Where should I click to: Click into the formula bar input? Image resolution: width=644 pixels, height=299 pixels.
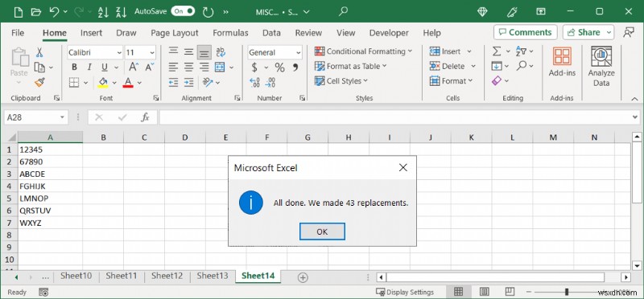point(395,117)
